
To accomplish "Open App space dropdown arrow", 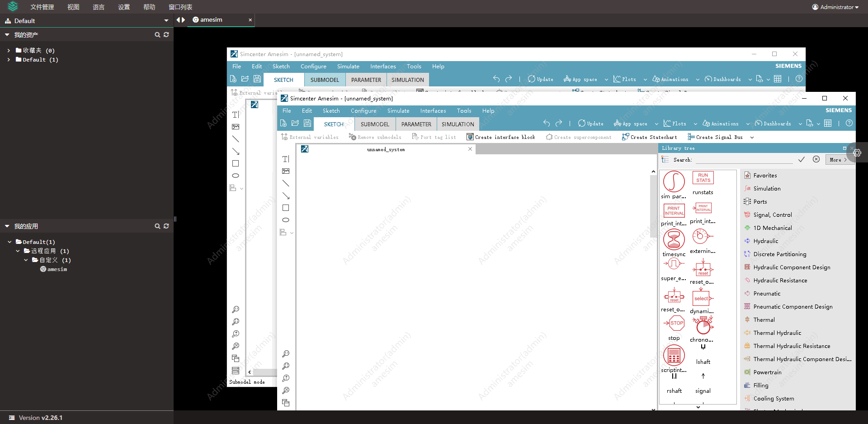I will (656, 124).
